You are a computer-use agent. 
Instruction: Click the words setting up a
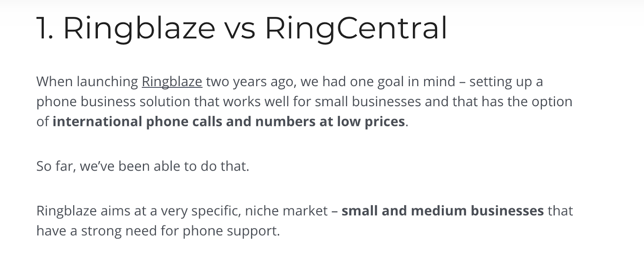506,82
